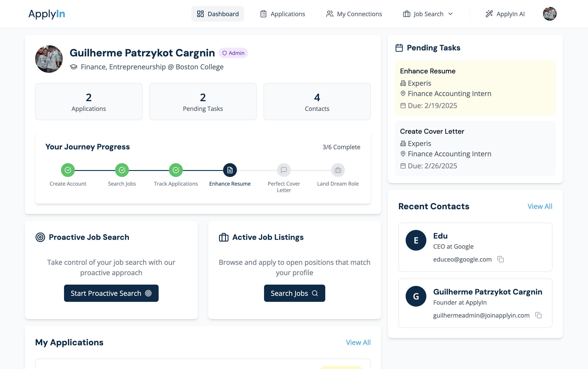Image resolution: width=588 pixels, height=369 pixels.
Task: Click the Pending Tasks calendar icon
Action: coord(399,48)
